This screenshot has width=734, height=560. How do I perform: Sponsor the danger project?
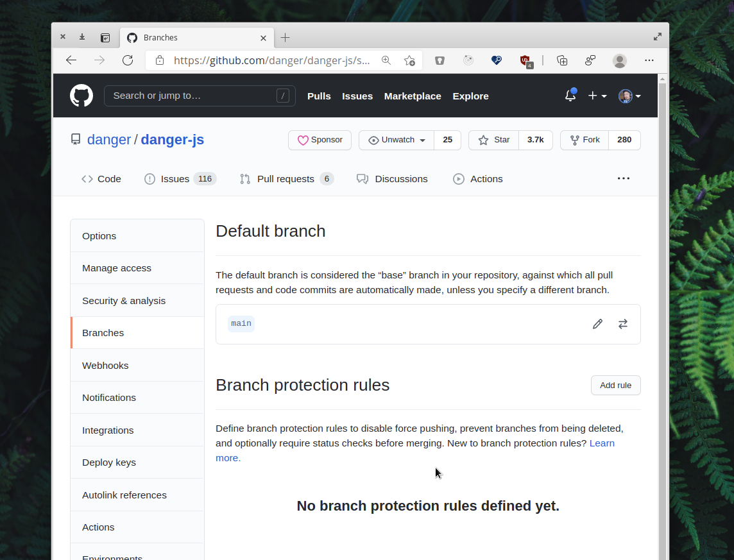pos(320,140)
